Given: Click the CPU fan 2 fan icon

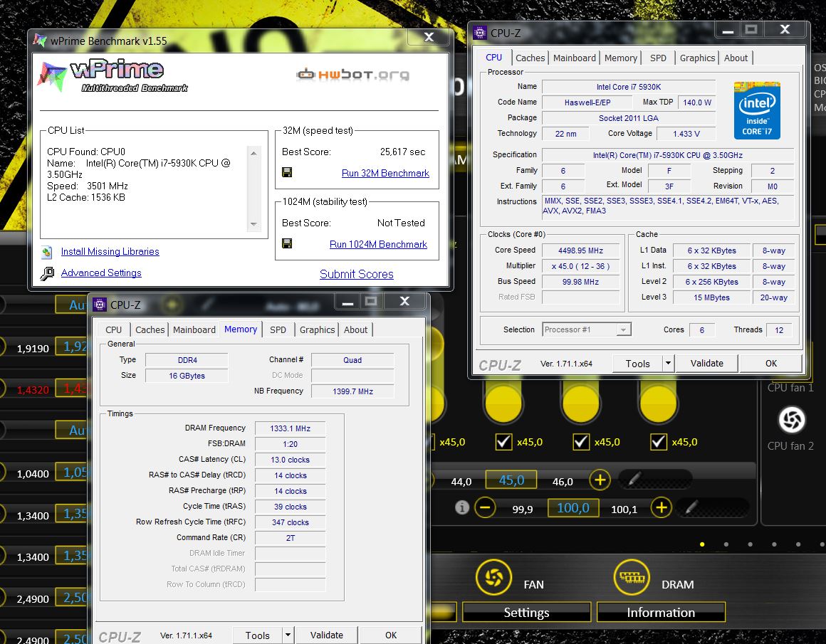Looking at the screenshot, I should coord(791,420).
